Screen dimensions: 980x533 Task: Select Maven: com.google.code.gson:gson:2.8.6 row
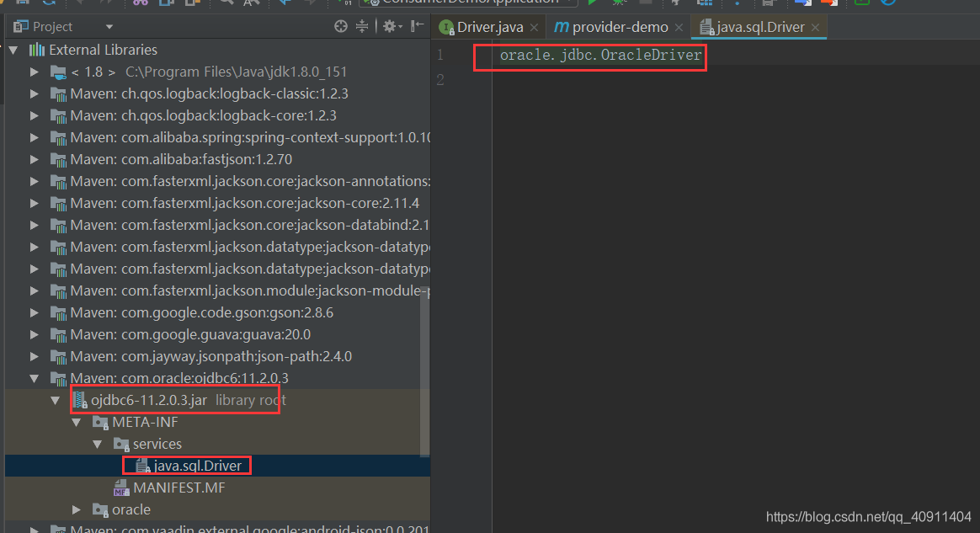click(x=217, y=312)
